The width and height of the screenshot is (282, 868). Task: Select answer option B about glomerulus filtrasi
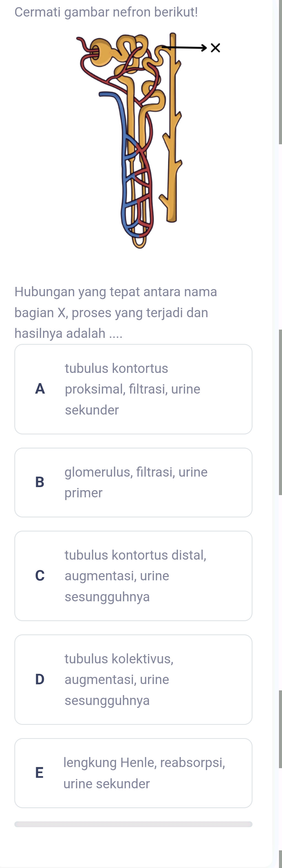(x=133, y=482)
